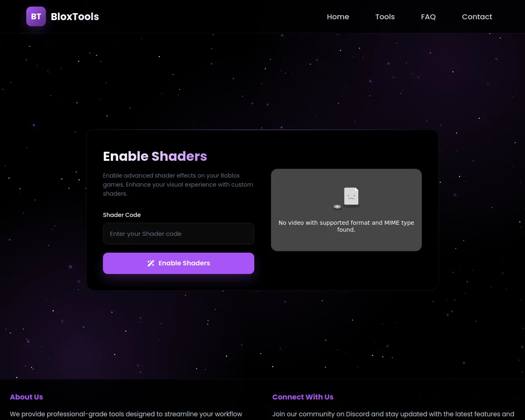
Task: Click the BT logo icon
Action: coord(36,16)
